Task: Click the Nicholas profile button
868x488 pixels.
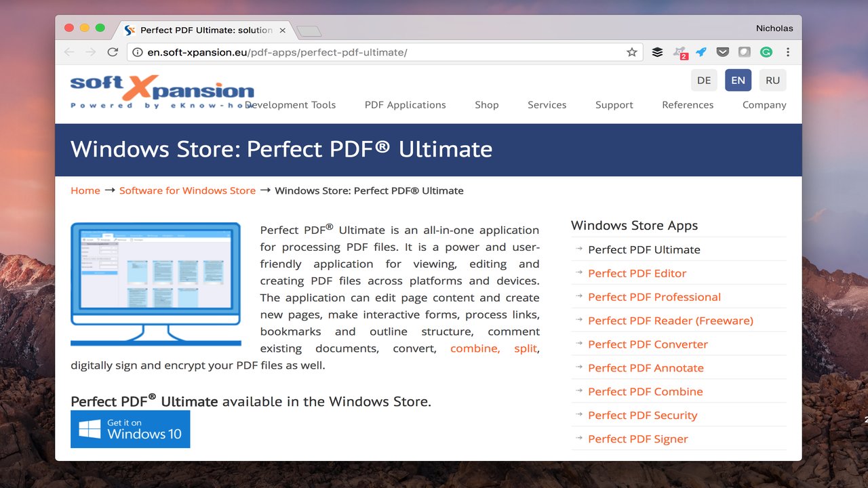Action: 774,28
